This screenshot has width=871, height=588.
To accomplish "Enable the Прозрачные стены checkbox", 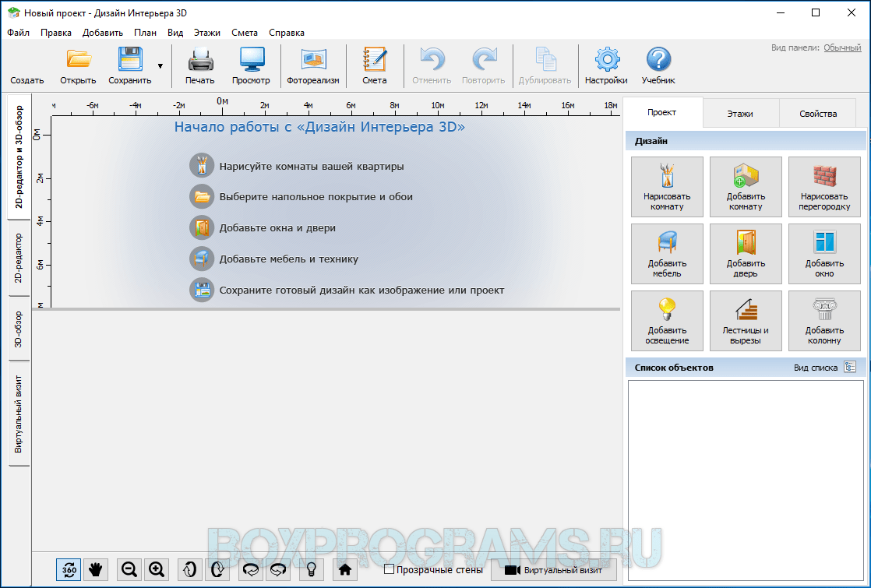I will [390, 569].
